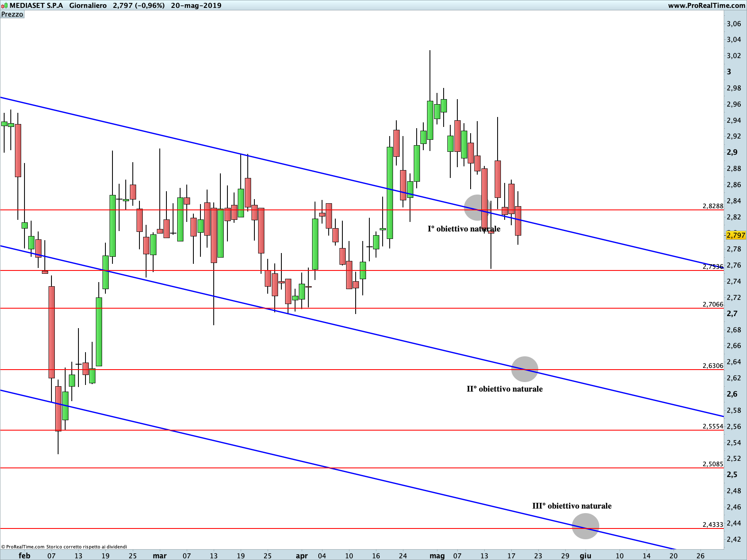
Task: Click the 26 date tick at axis end
Action: [701, 555]
